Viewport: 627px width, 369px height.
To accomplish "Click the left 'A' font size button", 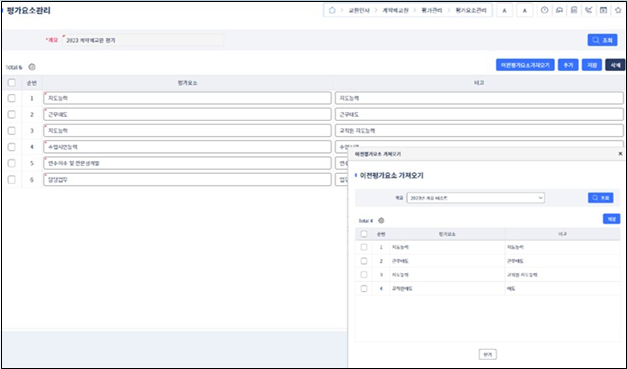I will (x=505, y=11).
